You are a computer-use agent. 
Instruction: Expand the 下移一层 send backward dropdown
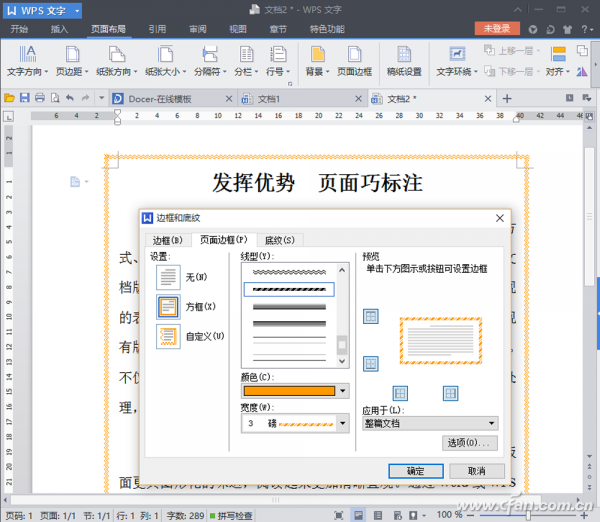[x=539, y=71]
